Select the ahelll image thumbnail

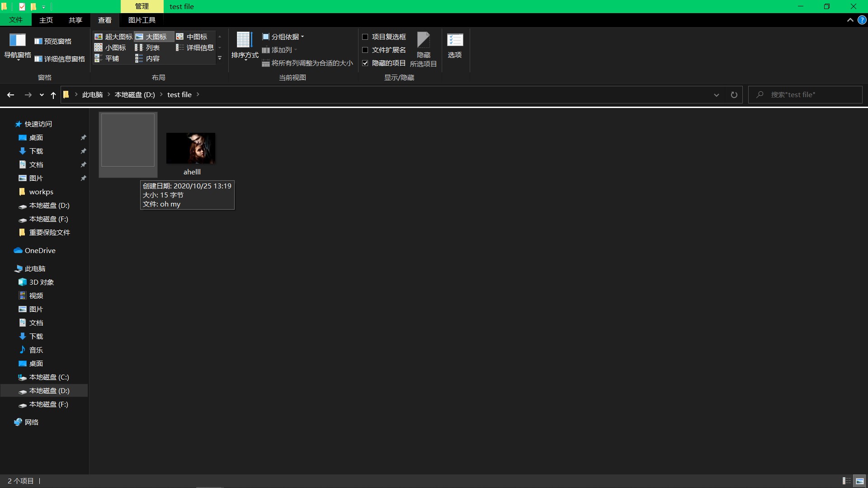[x=191, y=149]
